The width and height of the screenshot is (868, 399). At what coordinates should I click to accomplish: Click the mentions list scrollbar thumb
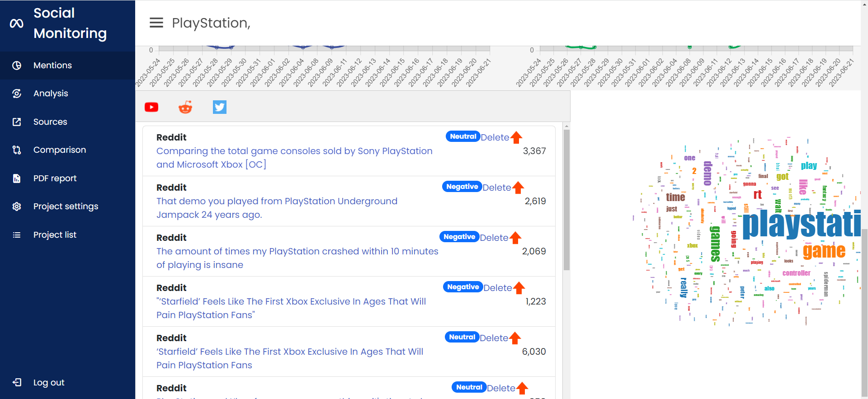[566, 200]
